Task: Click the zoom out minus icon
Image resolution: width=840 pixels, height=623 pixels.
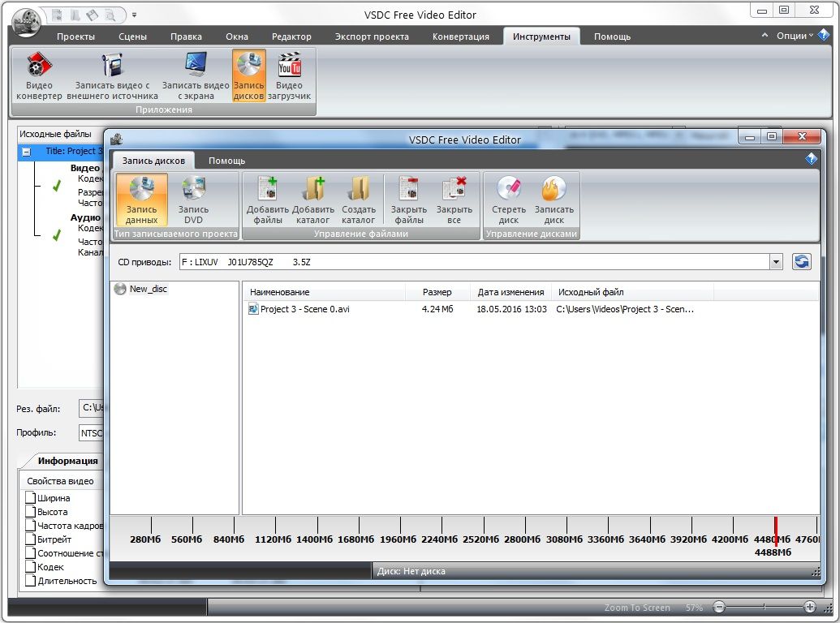Action: click(719, 607)
